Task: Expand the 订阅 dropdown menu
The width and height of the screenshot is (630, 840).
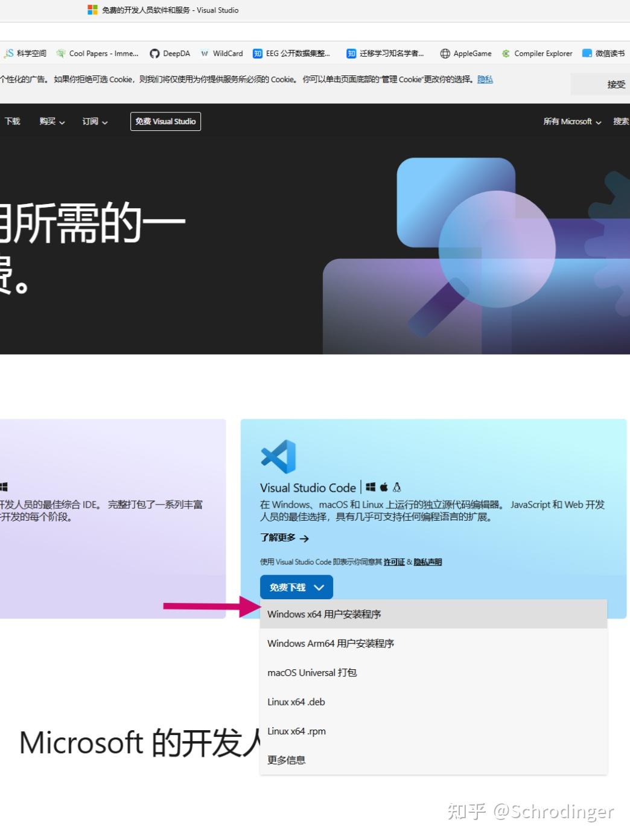Action: pyautogui.click(x=93, y=121)
